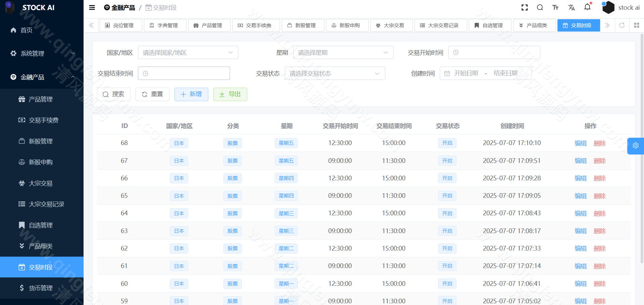Image resolution: width=644 pixels, height=305 pixels.
Task: Click the 交易开始时间 time input field
Action: pos(494,52)
